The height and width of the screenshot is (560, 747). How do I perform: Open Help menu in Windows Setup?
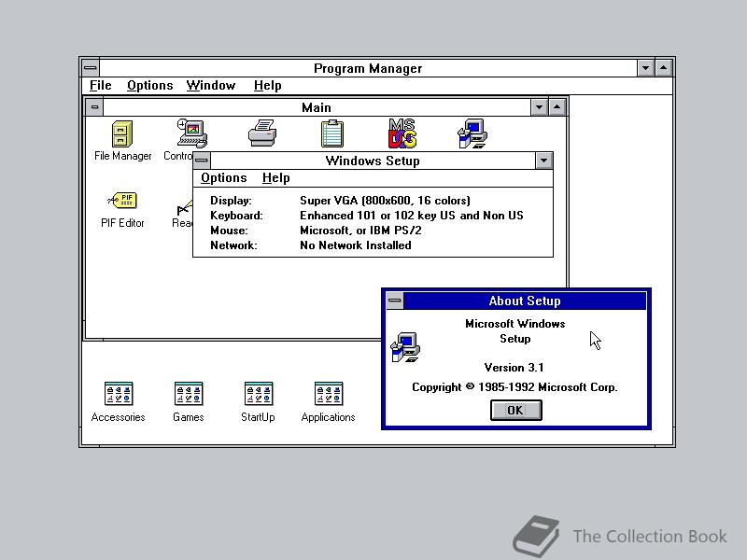coord(276,178)
